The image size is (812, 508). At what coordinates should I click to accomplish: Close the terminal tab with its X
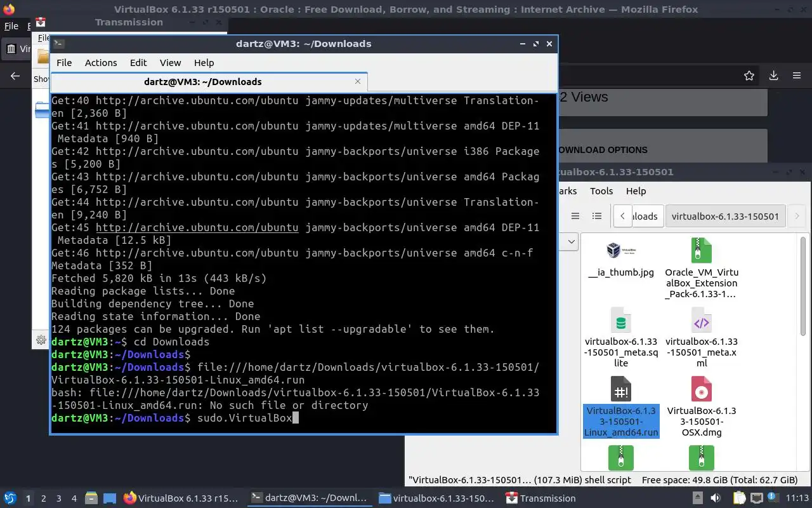click(358, 81)
